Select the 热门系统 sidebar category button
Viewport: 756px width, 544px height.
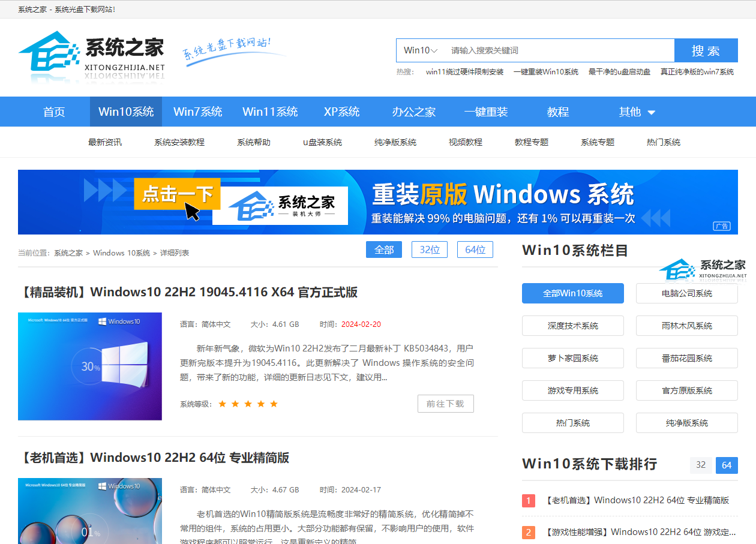pyautogui.click(x=573, y=423)
